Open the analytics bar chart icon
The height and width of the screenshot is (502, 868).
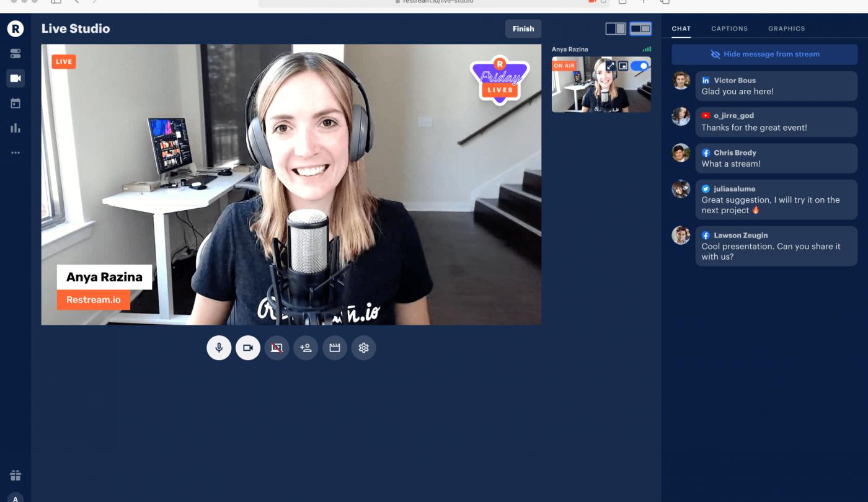coord(15,128)
